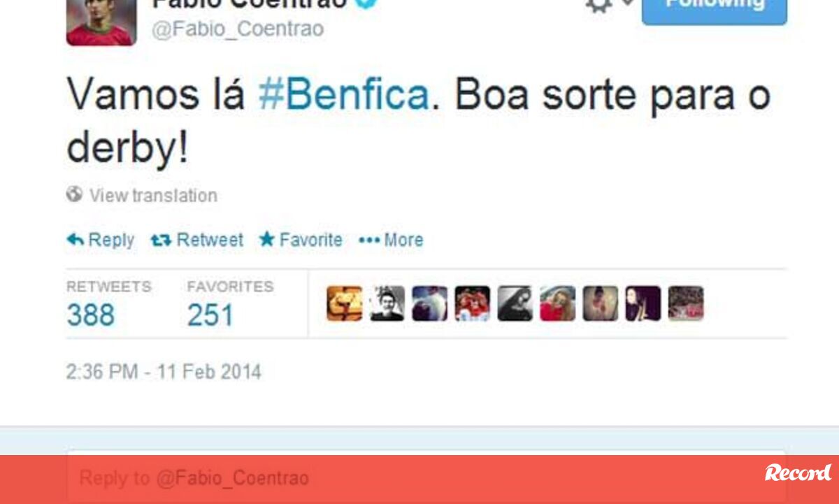Image resolution: width=839 pixels, height=504 pixels.
Task: Click the View translation link text
Action: 153,195
